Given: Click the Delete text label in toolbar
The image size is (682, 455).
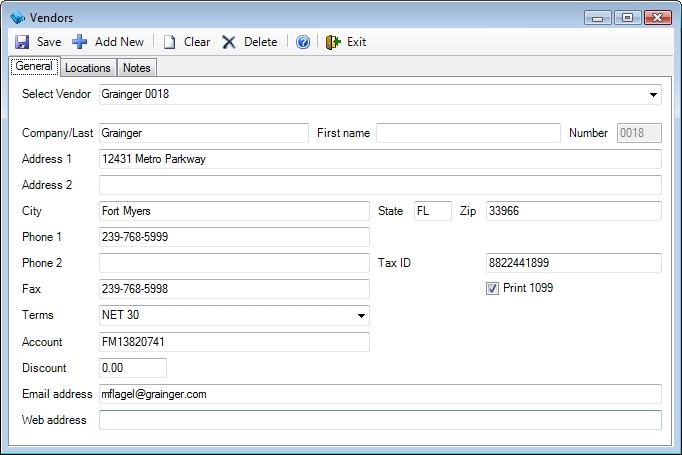Looking at the screenshot, I should tap(261, 42).
